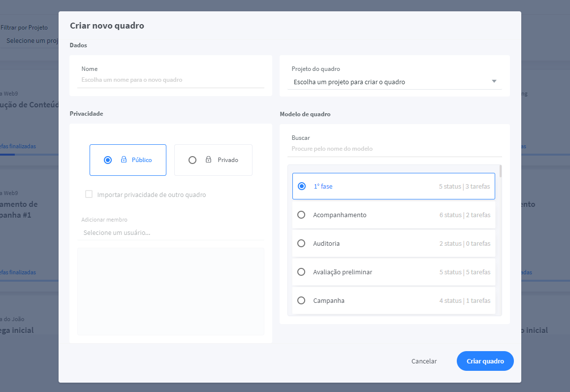Screen dimensions: 570x392
Task: Select the Público privacy radio button
Action: (108, 160)
